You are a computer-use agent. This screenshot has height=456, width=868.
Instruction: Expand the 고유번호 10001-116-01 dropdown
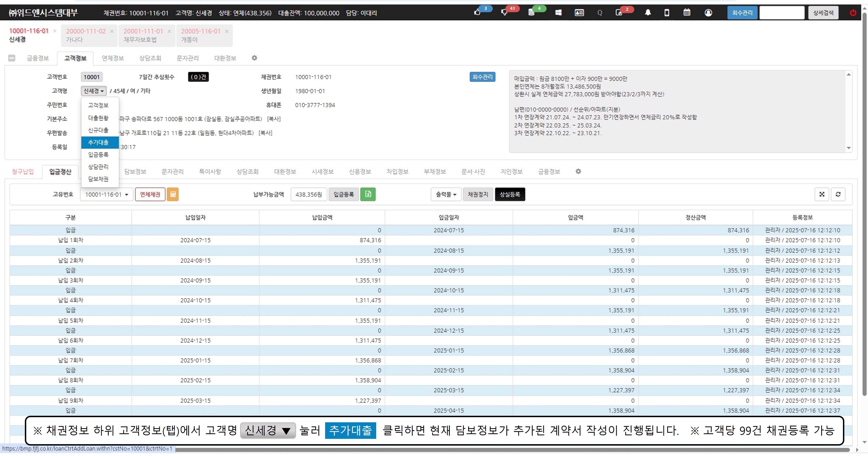click(106, 194)
